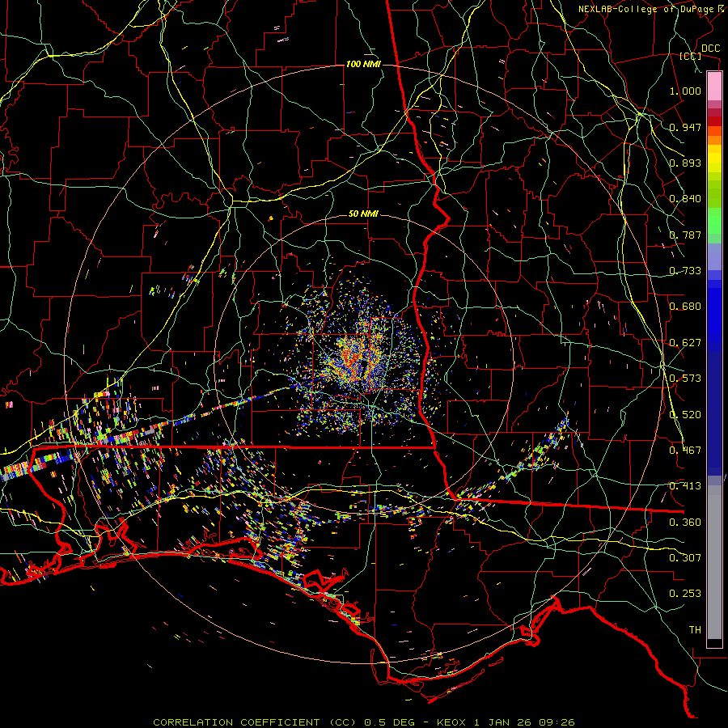The height and width of the screenshot is (728, 728).
Task: Select the 1.000 scale value
Action: point(685,91)
